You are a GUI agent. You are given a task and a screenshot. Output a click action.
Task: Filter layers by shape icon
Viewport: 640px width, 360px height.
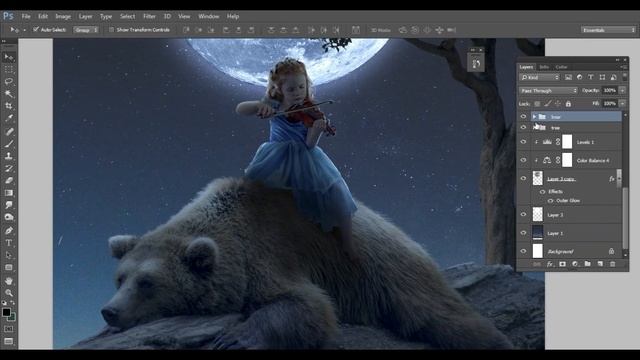click(602, 77)
